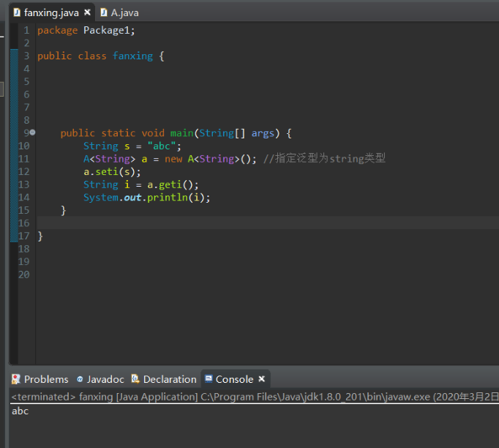Click the Console monitor icon
Screen dimensions: 499x448
[x=209, y=379]
